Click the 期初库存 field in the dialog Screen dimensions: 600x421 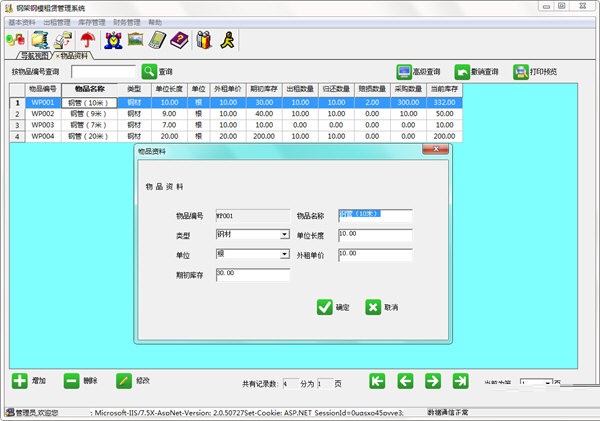pos(253,274)
